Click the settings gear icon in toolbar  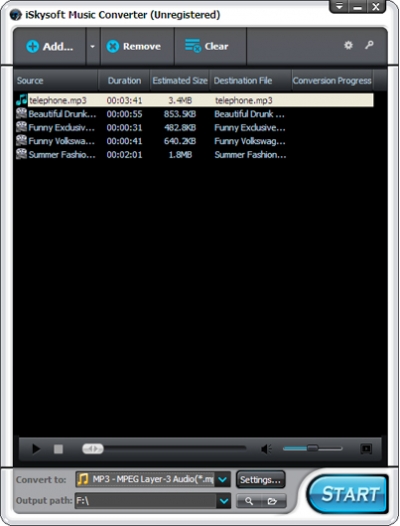348,45
